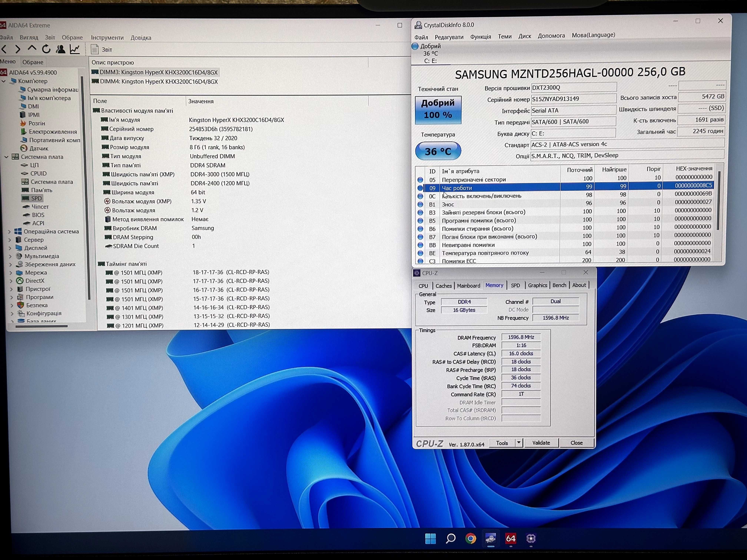
Task: Click AIDA64 up-level arrow icon
Action: [x=32, y=49]
